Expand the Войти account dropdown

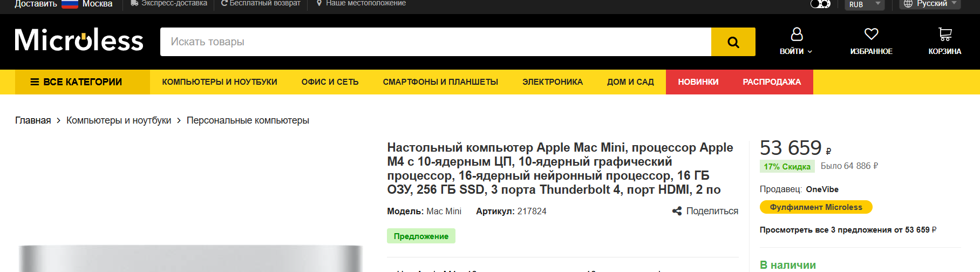pyautogui.click(x=796, y=51)
